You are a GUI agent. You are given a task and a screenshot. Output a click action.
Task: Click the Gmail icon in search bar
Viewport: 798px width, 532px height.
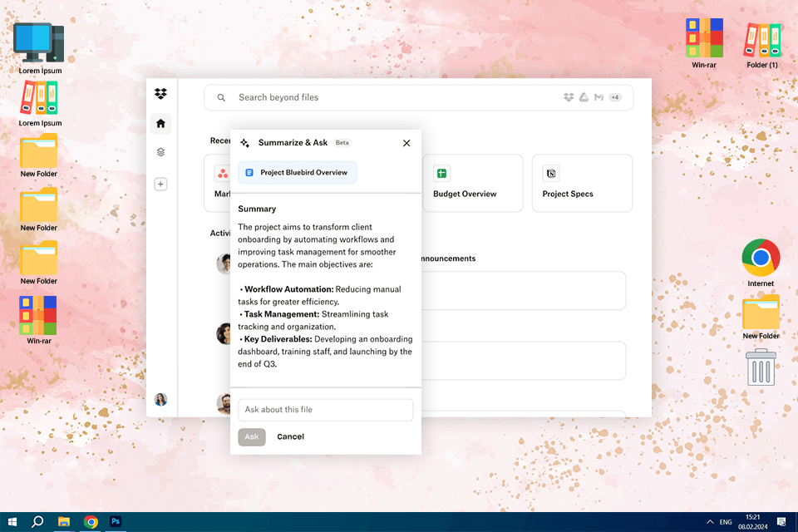tap(599, 97)
